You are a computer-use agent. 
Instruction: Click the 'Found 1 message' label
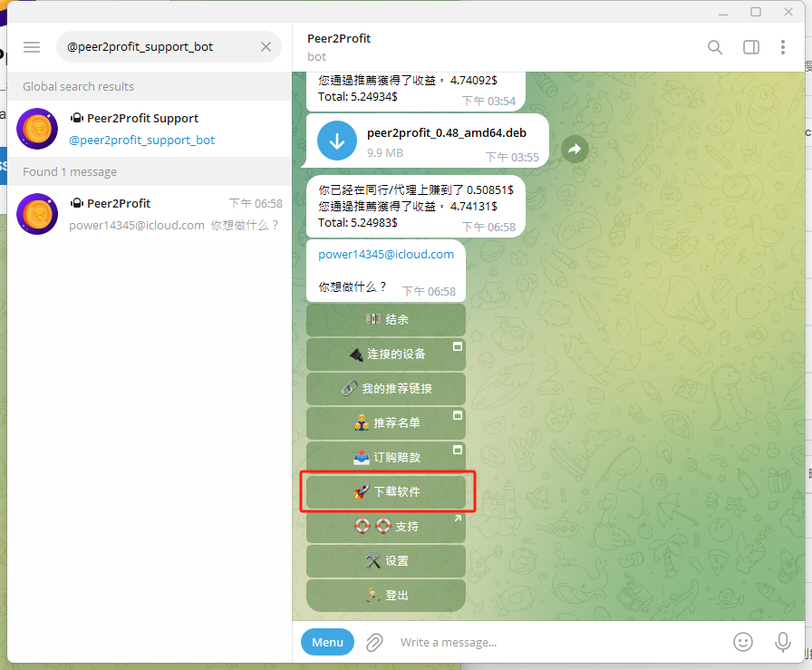pyautogui.click(x=70, y=171)
